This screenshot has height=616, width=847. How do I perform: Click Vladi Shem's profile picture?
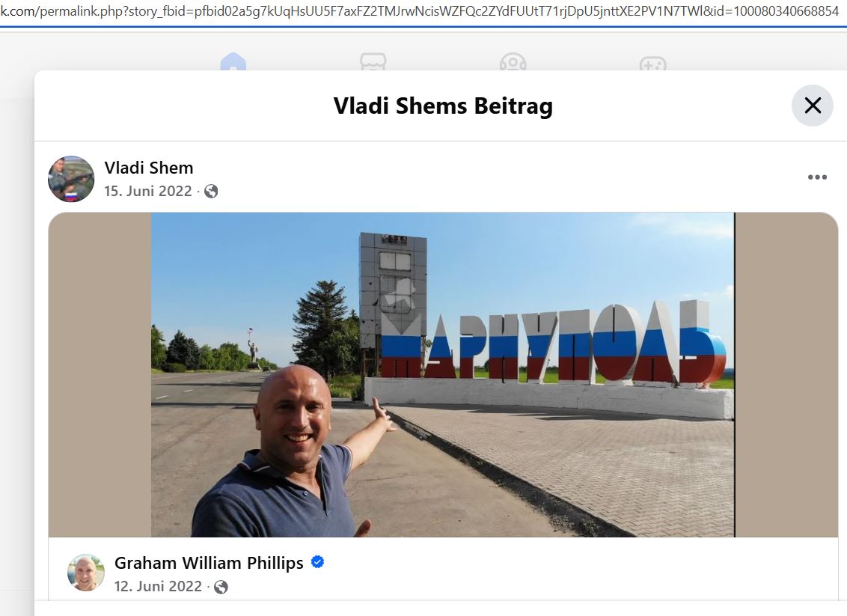71,179
